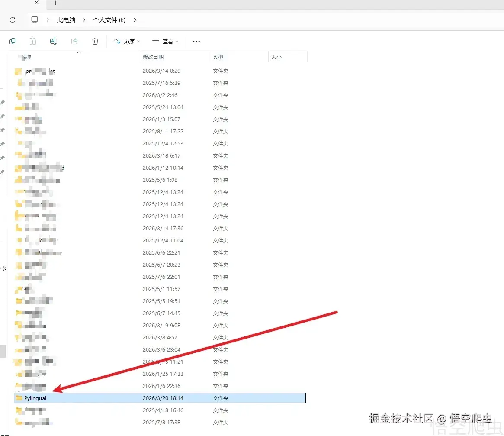
Task: Expand chevron before 此电脑 breadcrumb
Action: pyautogui.click(x=48, y=20)
